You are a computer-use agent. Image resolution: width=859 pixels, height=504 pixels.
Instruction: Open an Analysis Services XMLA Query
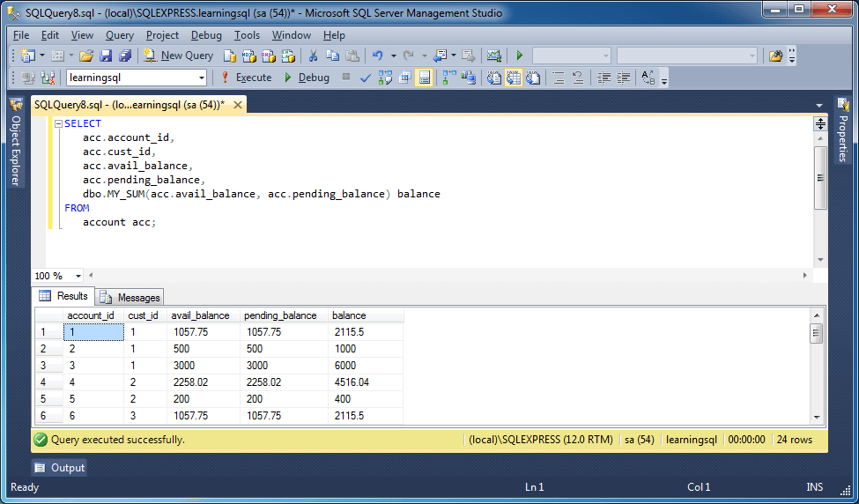(288, 56)
